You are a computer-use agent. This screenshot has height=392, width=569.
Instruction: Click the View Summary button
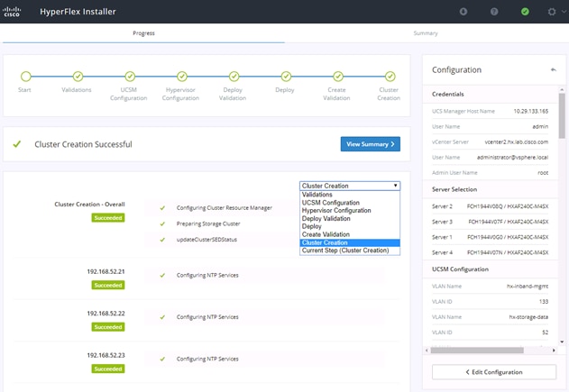click(370, 144)
